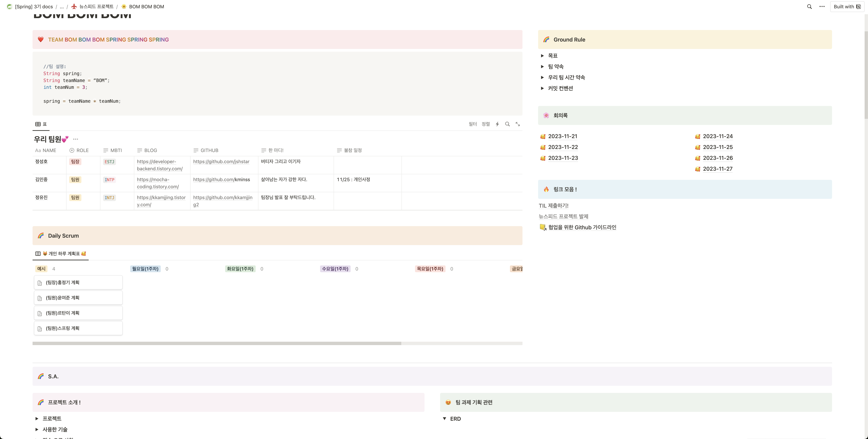Click the board's horizontal scrollbar
Image resolution: width=868 pixels, height=439 pixels.
pyautogui.click(x=216, y=344)
